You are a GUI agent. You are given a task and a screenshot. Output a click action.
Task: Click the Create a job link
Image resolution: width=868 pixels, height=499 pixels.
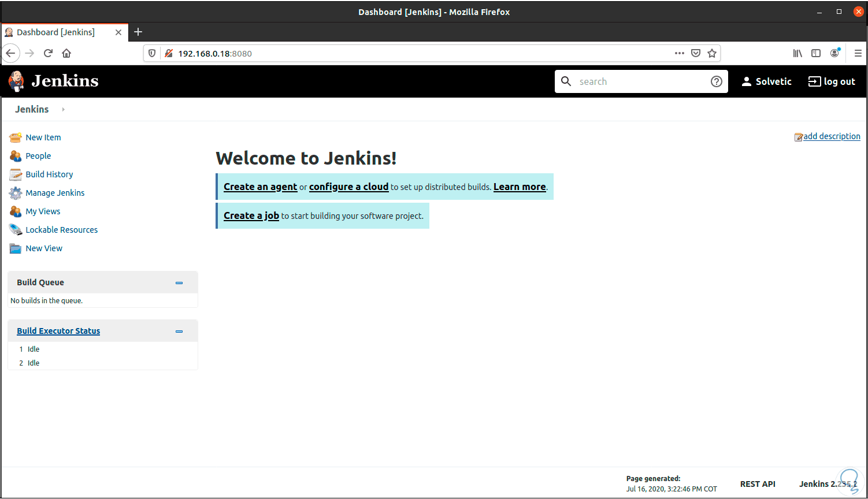(x=251, y=215)
